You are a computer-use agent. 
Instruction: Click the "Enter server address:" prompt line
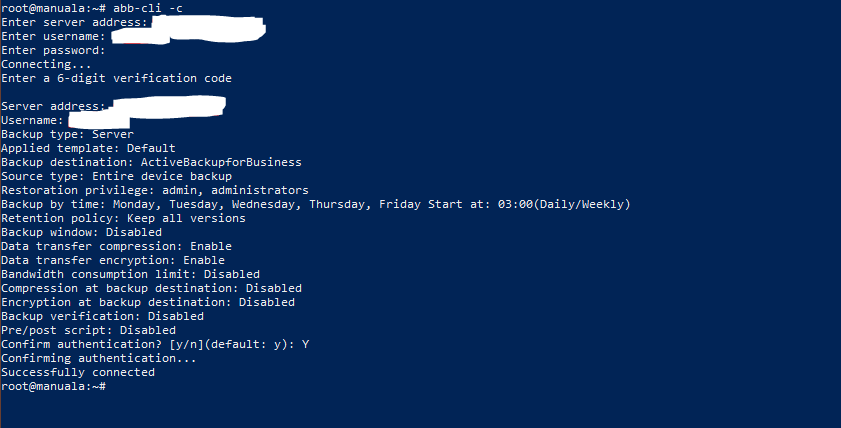point(75,22)
